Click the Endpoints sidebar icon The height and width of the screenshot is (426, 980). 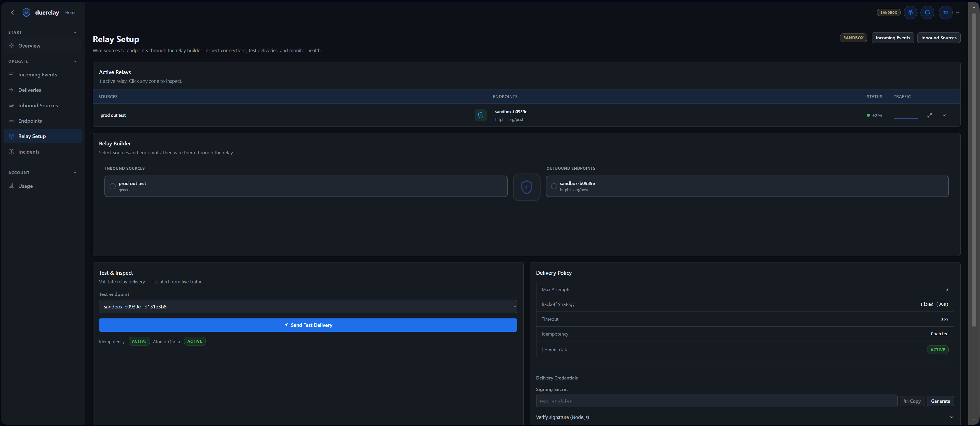pos(11,121)
